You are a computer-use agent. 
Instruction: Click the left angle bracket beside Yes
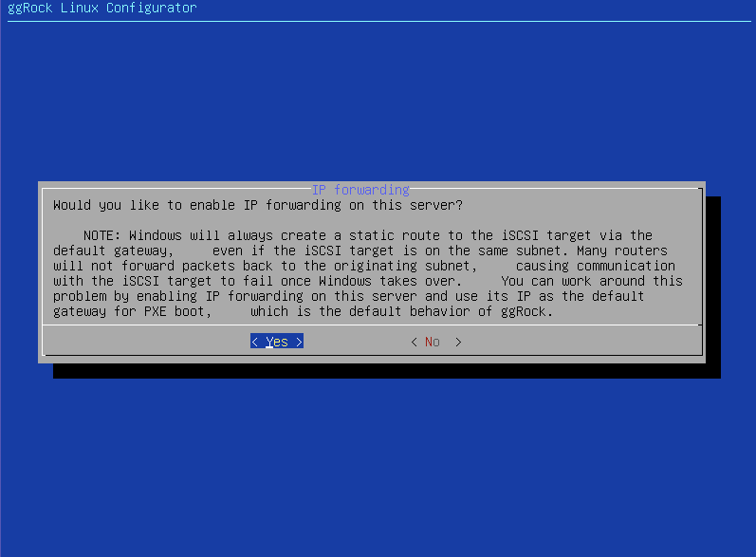point(254,342)
